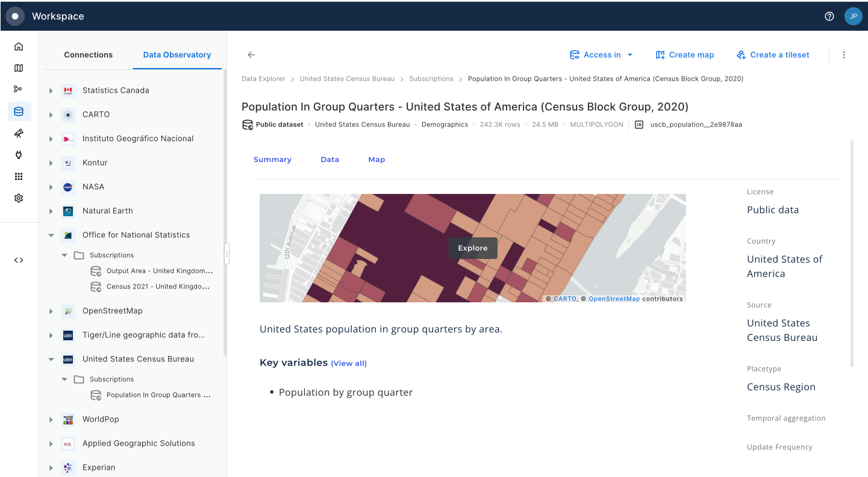Viewport: 868px width, 477px height.
Task: Select the Natural Earth provider row
Action: point(131,211)
